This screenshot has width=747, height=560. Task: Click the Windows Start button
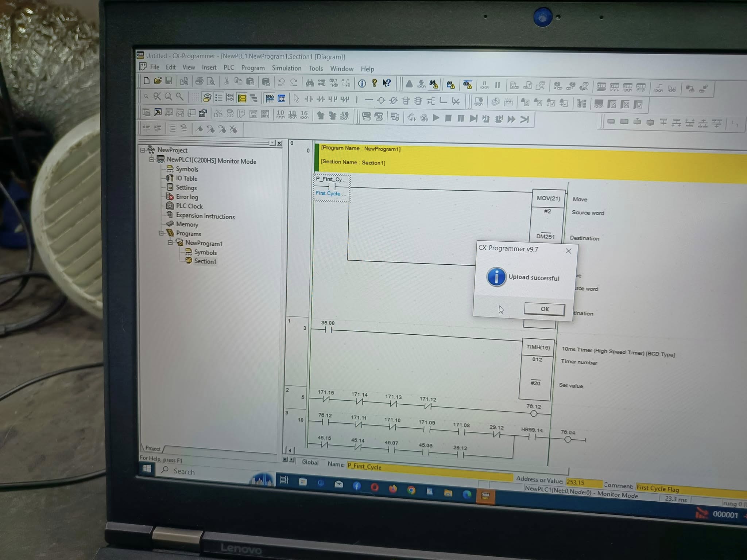pos(147,468)
